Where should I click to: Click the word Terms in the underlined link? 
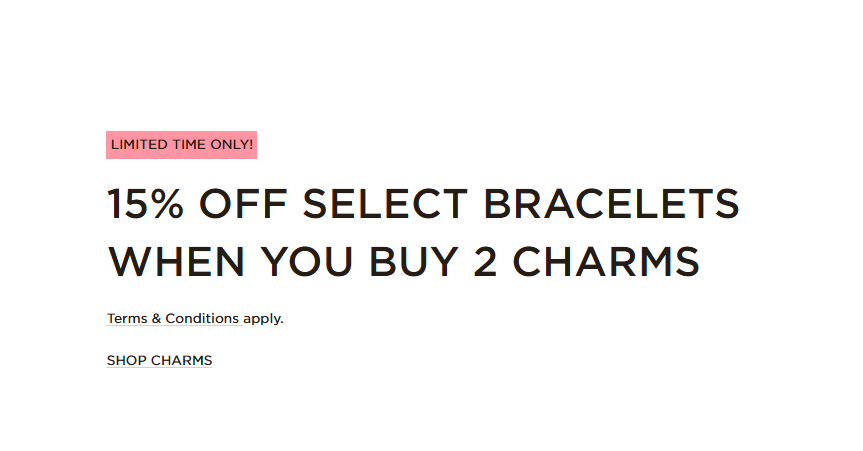126,319
